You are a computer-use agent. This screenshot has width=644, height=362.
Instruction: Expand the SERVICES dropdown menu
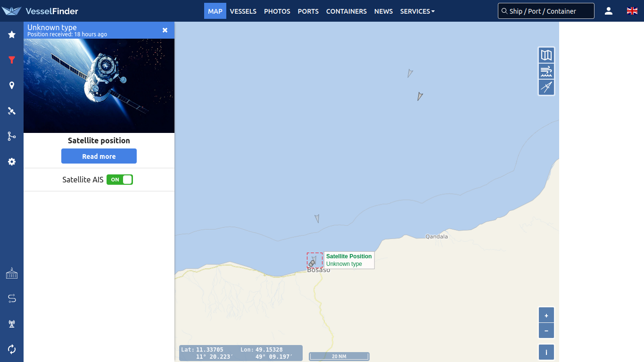tap(417, 11)
